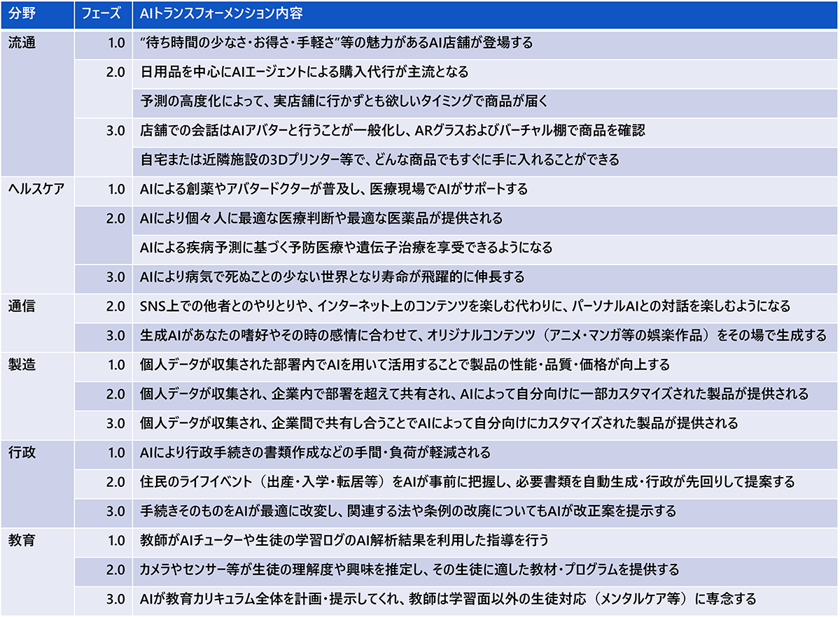Select the row about 寿命が飛躍的に伸長する
The width and height of the screenshot is (840, 617).
(x=332, y=276)
